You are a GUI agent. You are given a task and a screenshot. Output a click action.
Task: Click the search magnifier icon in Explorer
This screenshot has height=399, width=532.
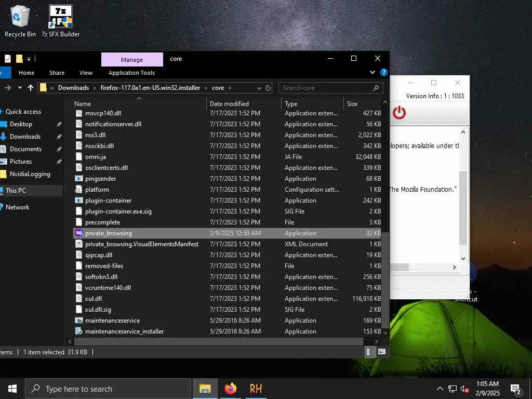[376, 88]
